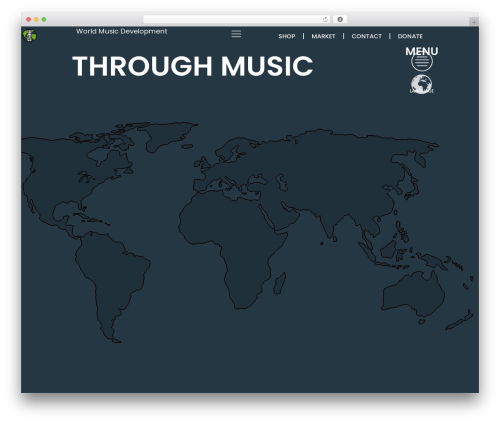Click the browser address bar field
The image size is (500, 423).
click(x=237, y=19)
